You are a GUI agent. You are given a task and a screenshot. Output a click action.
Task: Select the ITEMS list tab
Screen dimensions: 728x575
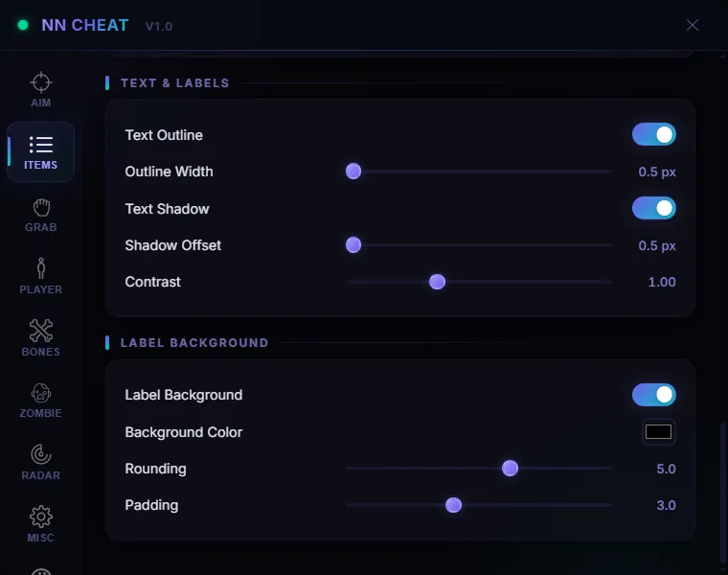click(x=41, y=151)
